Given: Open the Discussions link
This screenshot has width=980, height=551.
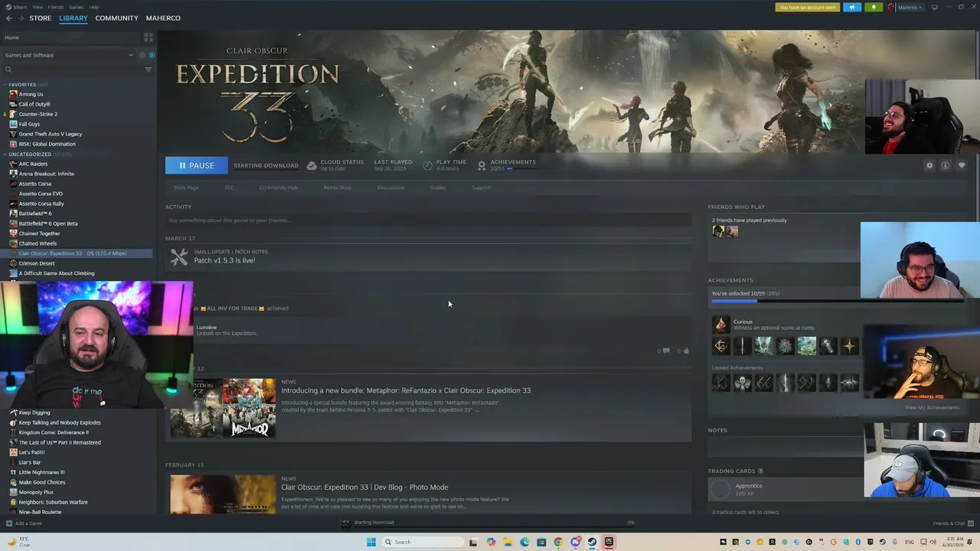Looking at the screenshot, I should 390,187.
